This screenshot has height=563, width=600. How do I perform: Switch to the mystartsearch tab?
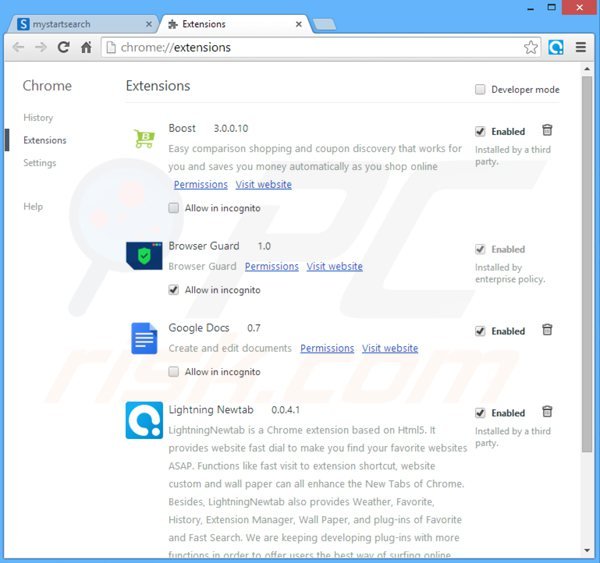click(82, 24)
